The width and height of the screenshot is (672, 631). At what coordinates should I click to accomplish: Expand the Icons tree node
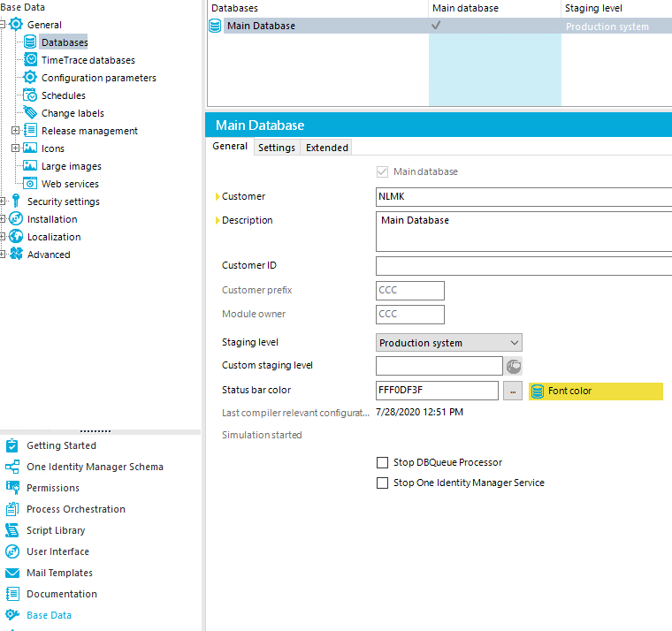[x=15, y=148]
